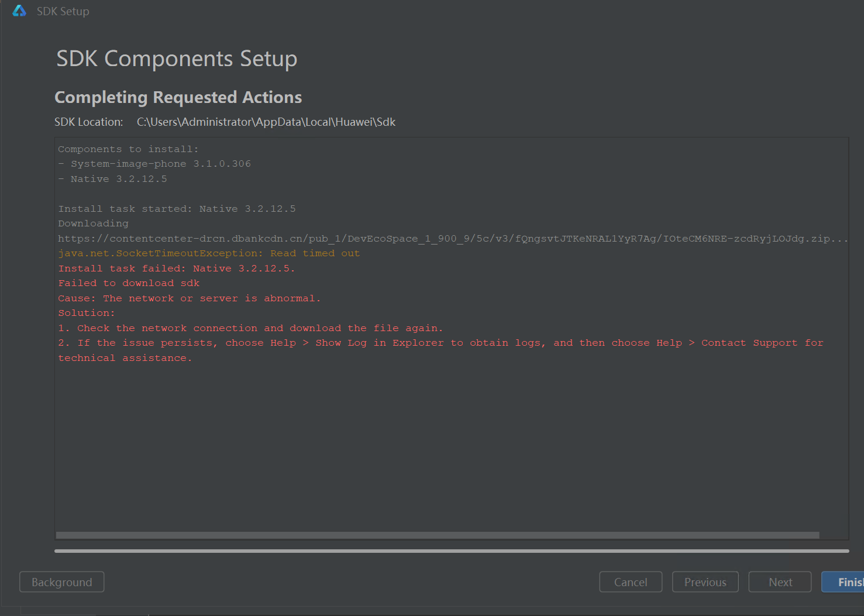The height and width of the screenshot is (616, 864).
Task: Click the 'Install task started: Native 3.2.12.5' line
Action: [x=177, y=209]
